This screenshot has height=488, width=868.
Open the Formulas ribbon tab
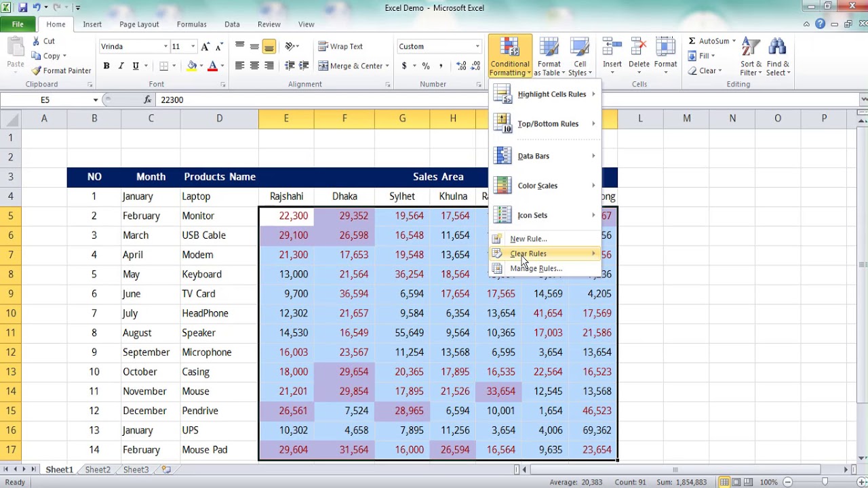[191, 24]
